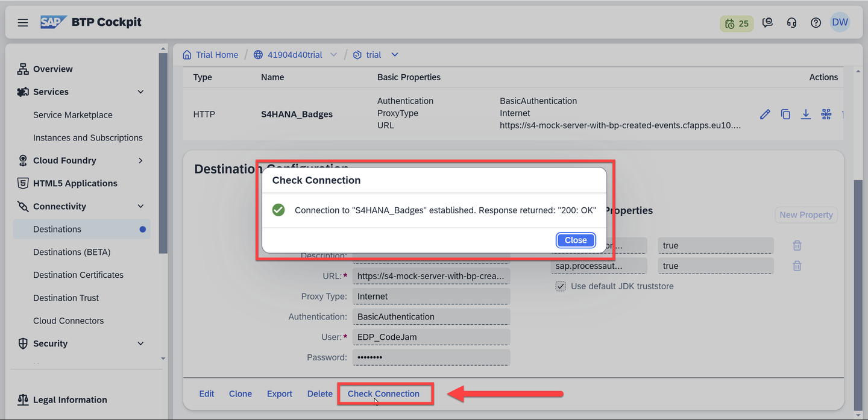868x420 pixels.
Task: Open the trial subaccount breadcrumb dropdown
Action: 395,55
